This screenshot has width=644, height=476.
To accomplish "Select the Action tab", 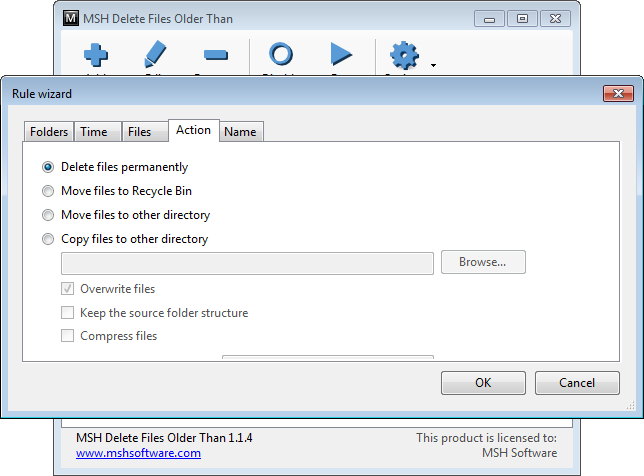I will (x=193, y=130).
